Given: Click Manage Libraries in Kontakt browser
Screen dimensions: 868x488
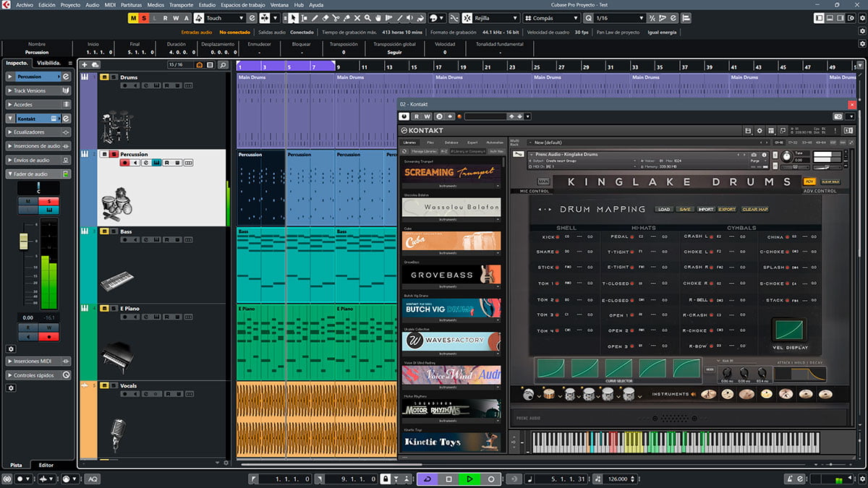Looking at the screenshot, I should coord(424,151).
